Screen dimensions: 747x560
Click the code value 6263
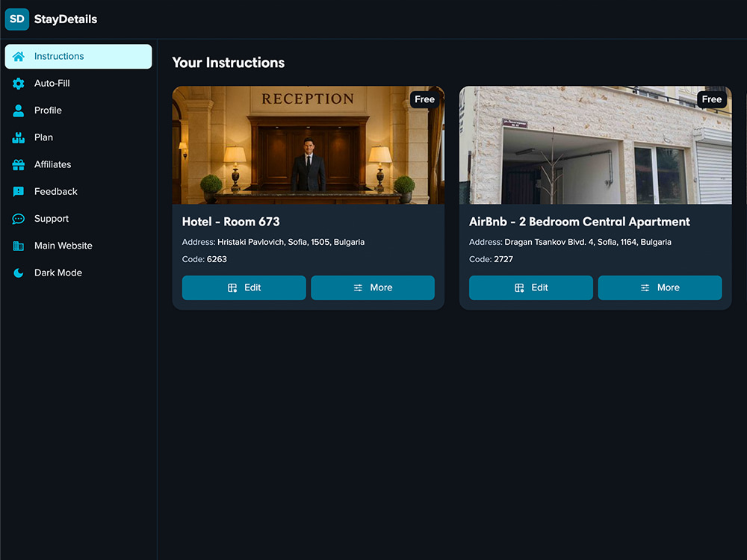click(217, 259)
